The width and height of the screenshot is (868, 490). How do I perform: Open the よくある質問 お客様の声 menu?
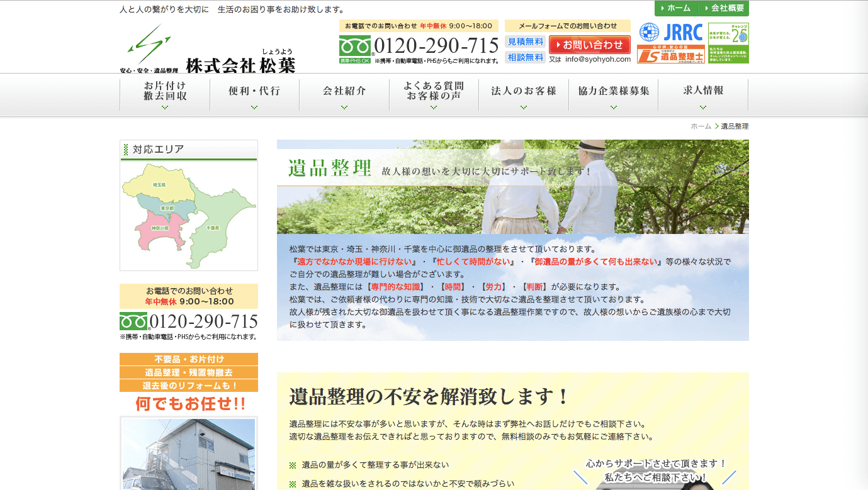(434, 94)
